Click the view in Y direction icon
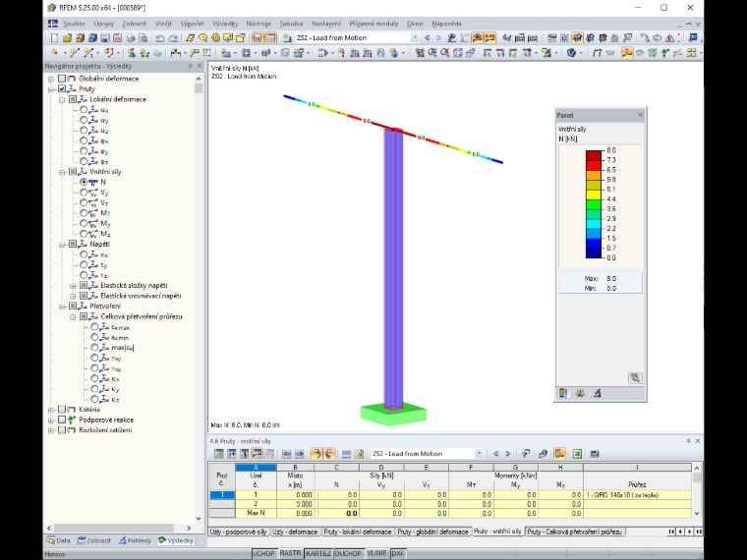The image size is (747, 560). point(499,53)
